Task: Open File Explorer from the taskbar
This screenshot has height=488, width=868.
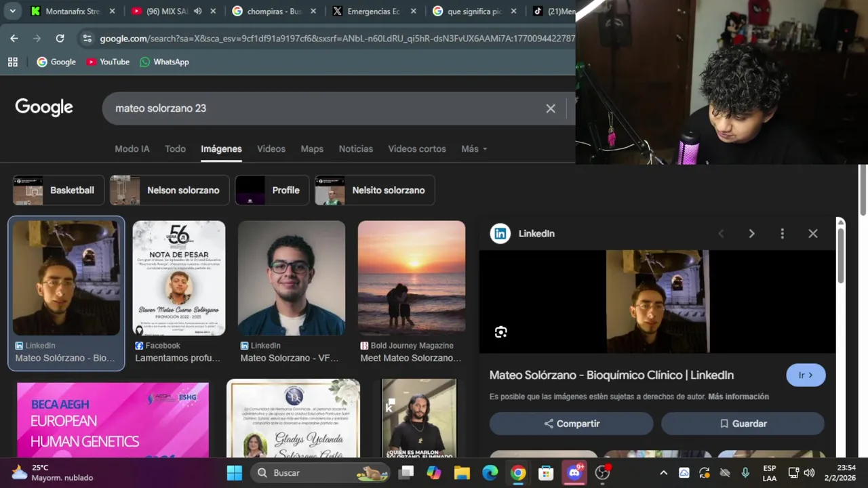Action: tap(462, 472)
